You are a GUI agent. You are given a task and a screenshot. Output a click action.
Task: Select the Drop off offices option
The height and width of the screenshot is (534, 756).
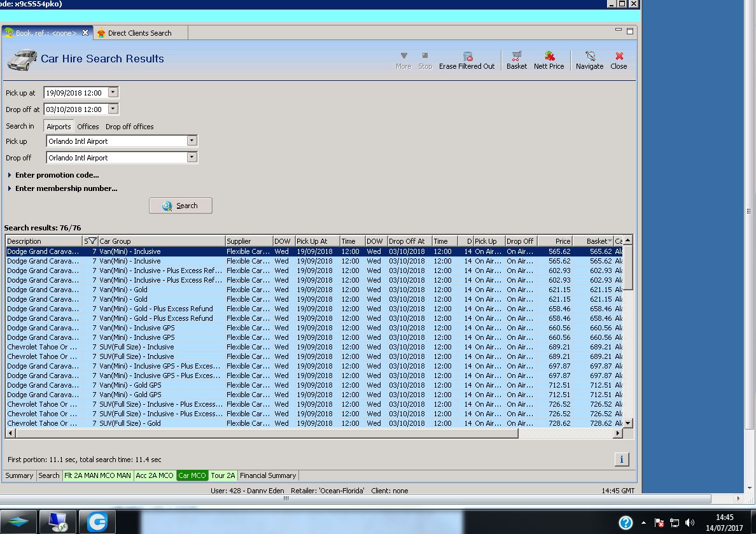pyautogui.click(x=129, y=127)
